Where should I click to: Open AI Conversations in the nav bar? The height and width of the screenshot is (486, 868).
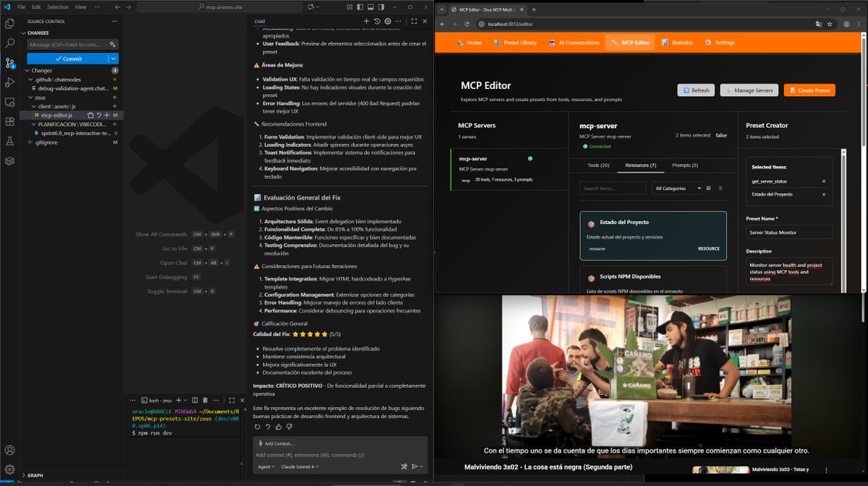click(x=574, y=43)
